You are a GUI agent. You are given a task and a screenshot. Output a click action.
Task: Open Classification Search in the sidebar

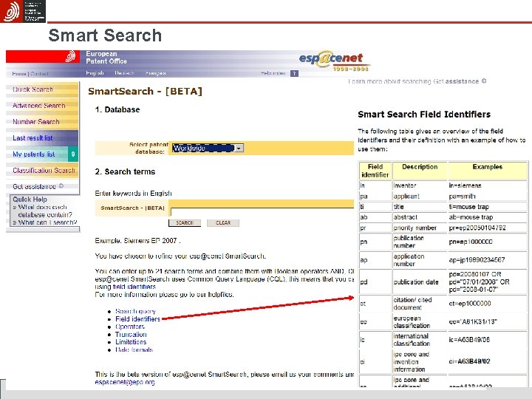click(x=44, y=171)
